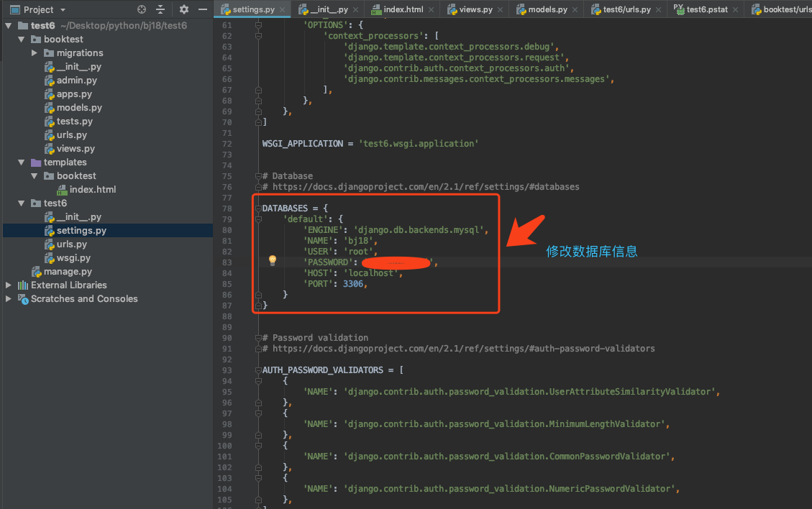Expand External Libraries

(9, 285)
